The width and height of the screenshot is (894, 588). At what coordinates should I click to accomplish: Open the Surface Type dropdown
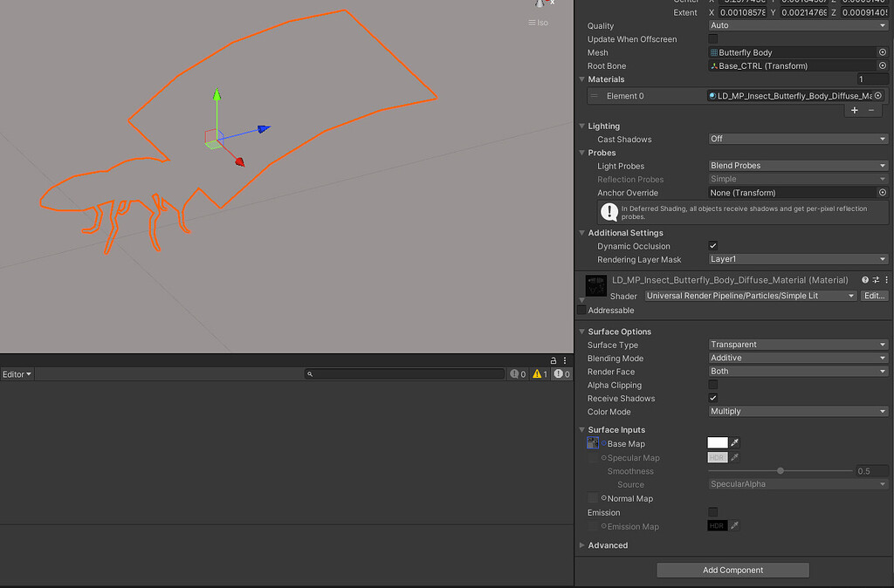pos(796,345)
